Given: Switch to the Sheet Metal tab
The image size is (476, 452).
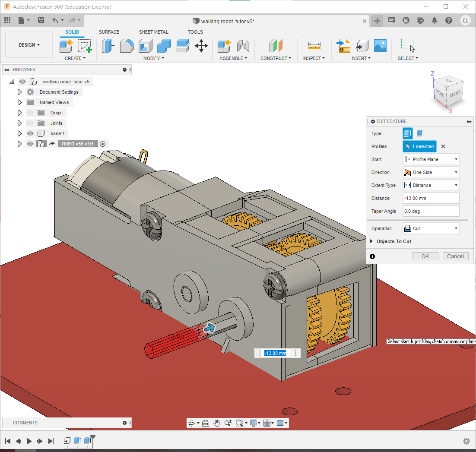Looking at the screenshot, I should click(154, 32).
